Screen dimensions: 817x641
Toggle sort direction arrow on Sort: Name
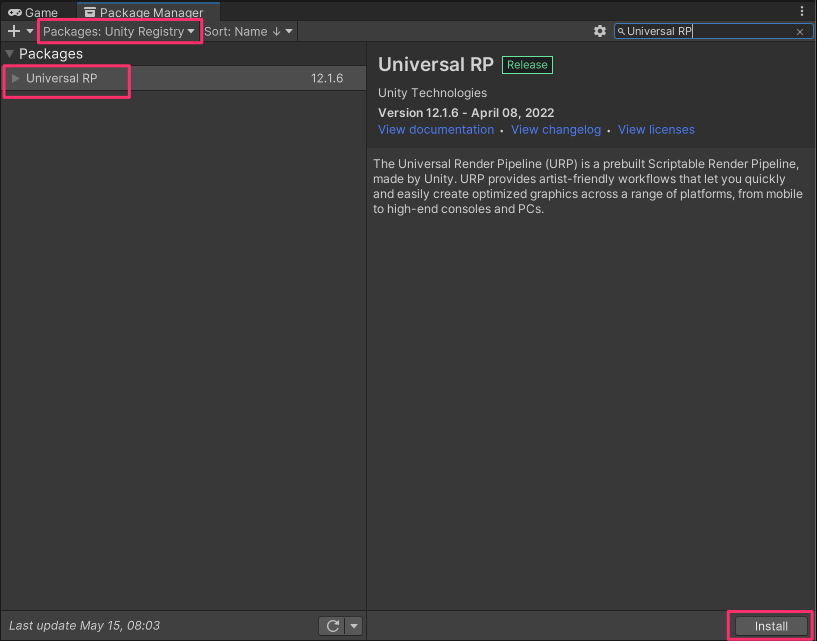[278, 31]
